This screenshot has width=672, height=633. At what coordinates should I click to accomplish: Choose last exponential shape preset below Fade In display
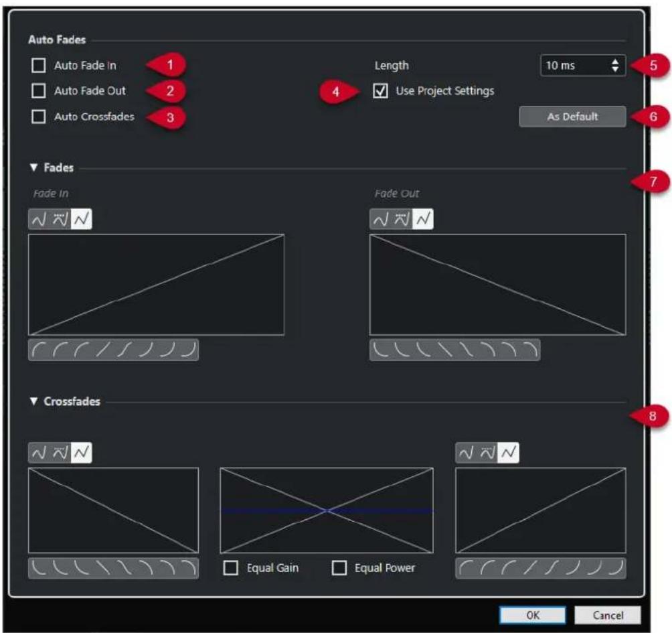[x=187, y=350]
